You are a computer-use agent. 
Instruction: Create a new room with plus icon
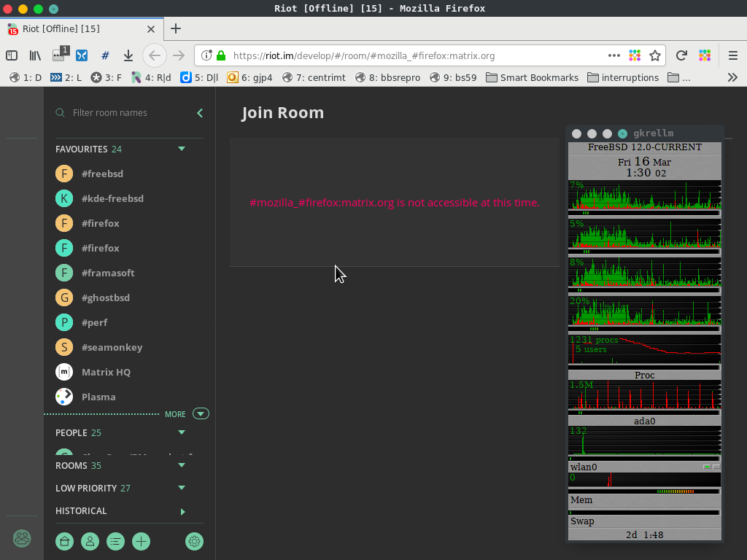pos(141,541)
